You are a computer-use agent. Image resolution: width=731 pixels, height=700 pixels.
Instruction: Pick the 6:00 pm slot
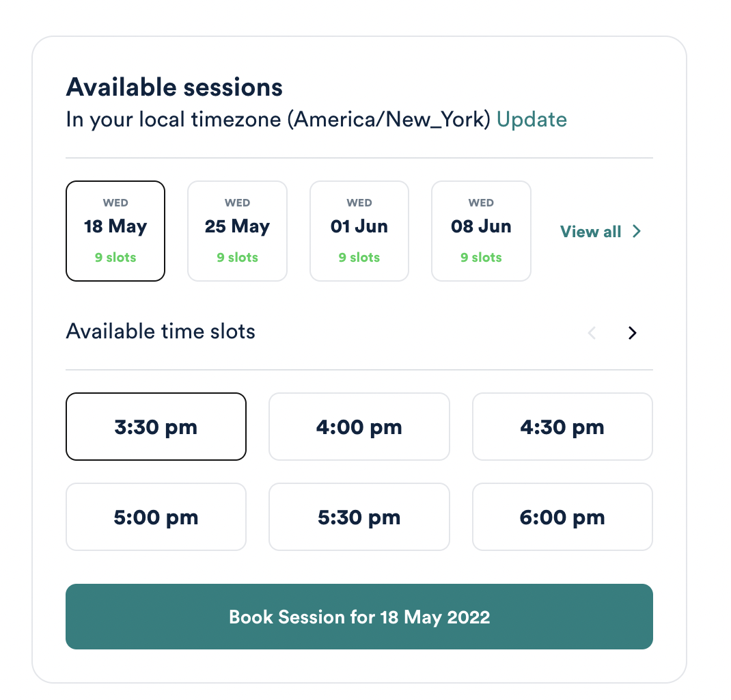click(x=562, y=517)
